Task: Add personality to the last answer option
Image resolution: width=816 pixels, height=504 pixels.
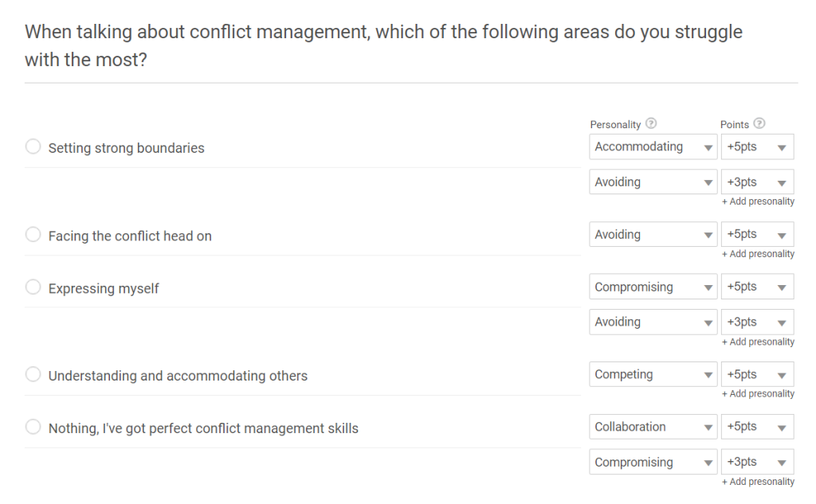Action: pyautogui.click(x=758, y=483)
